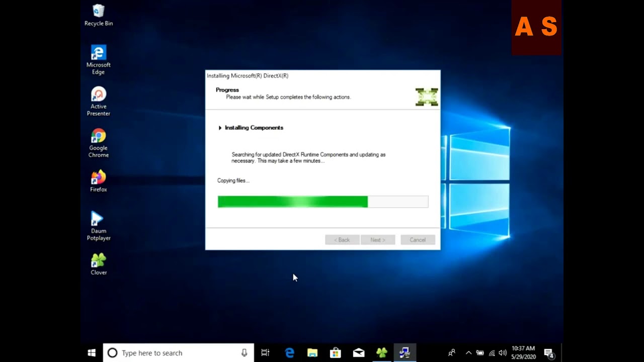Click the disabled Back button

tap(342, 240)
